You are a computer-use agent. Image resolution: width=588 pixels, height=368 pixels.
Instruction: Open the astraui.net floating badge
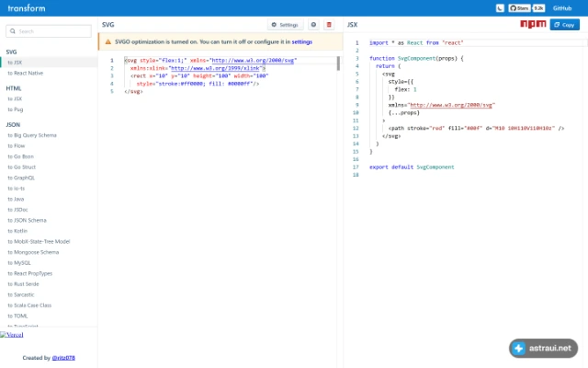pyautogui.click(x=543, y=349)
